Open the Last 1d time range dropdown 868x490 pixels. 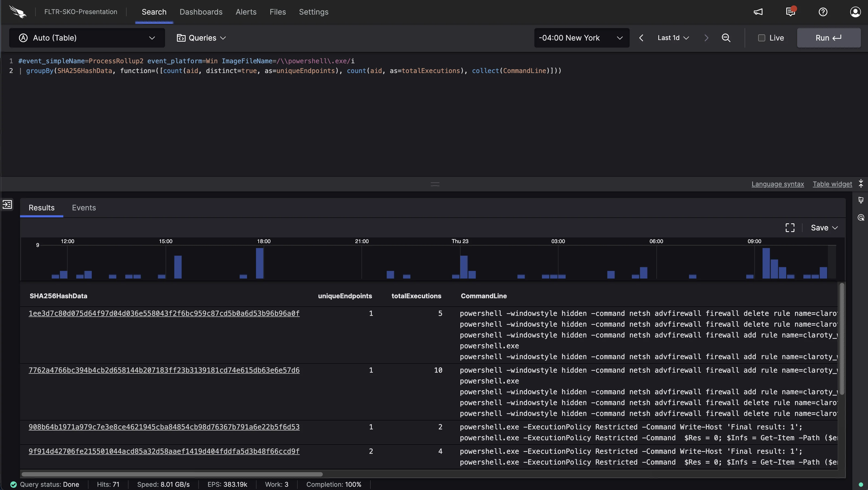click(673, 38)
